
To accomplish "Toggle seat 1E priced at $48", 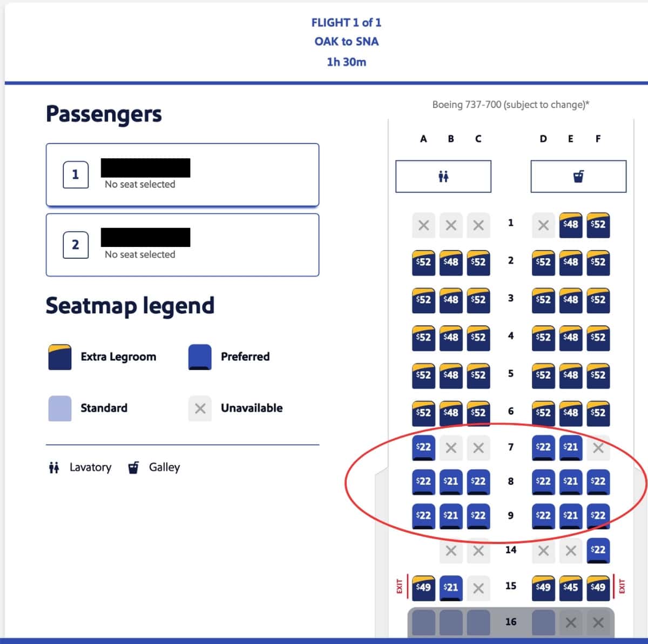I will tap(571, 224).
